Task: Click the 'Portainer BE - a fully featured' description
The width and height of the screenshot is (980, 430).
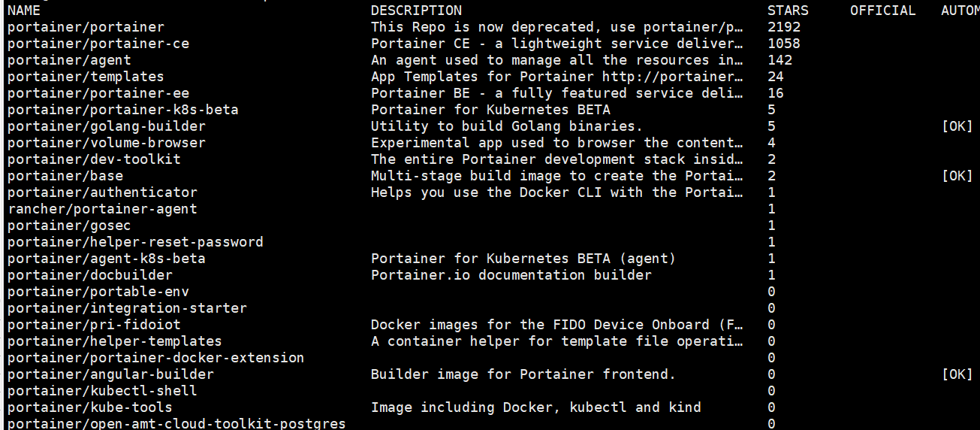Action: coord(558,93)
